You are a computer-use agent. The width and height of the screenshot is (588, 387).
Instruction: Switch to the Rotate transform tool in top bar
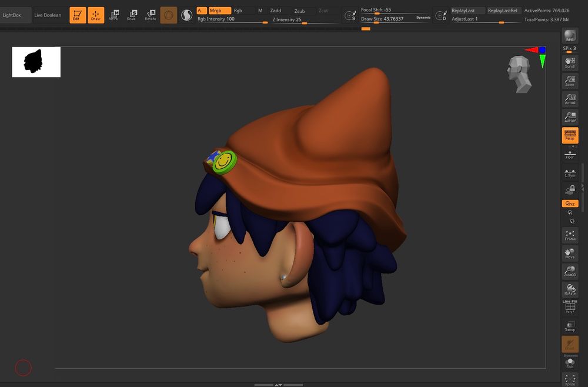(x=151, y=15)
